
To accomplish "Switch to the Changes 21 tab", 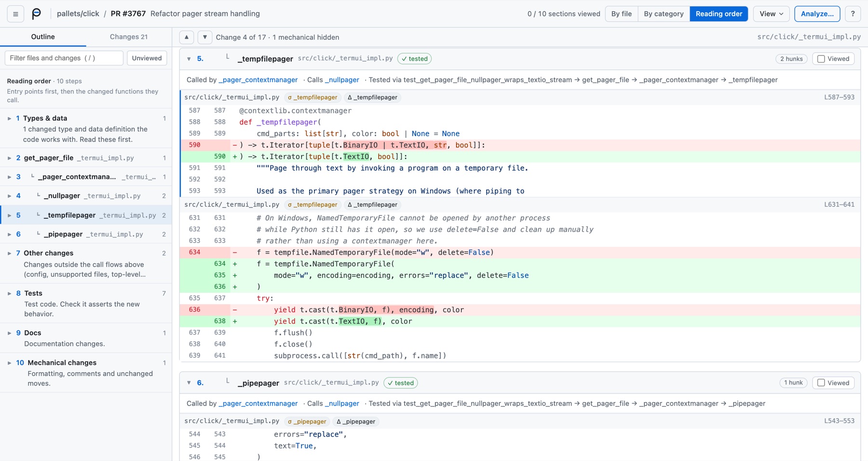I will [x=129, y=37].
